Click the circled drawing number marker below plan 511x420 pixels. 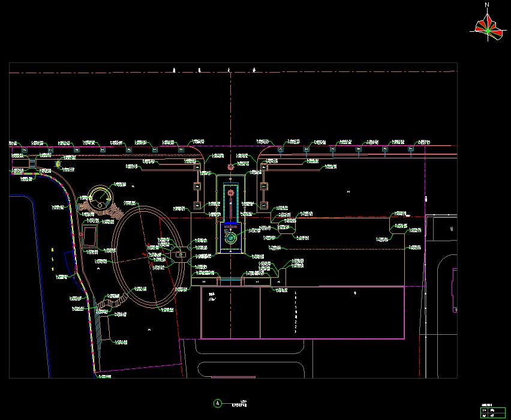[218, 403]
